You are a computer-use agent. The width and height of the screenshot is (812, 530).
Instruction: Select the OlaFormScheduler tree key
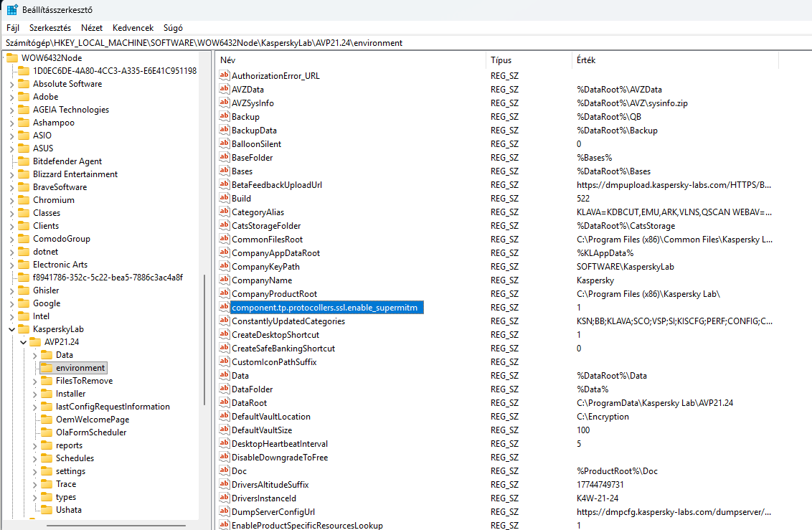pos(91,432)
